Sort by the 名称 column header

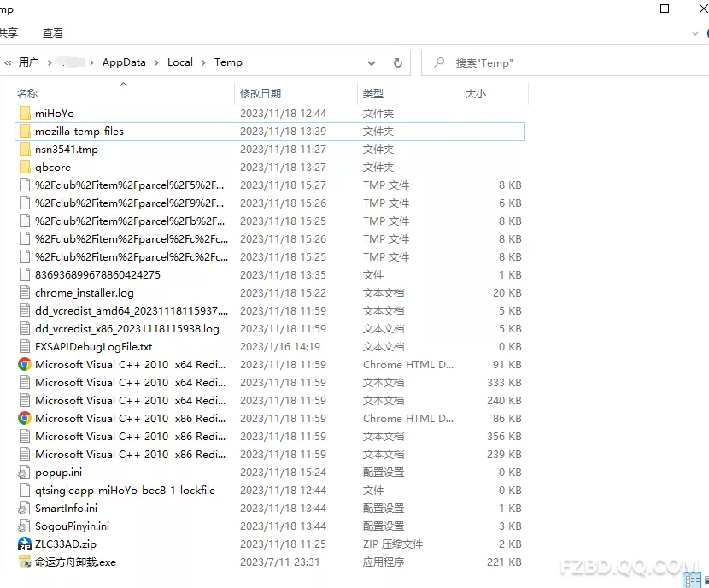(x=27, y=94)
